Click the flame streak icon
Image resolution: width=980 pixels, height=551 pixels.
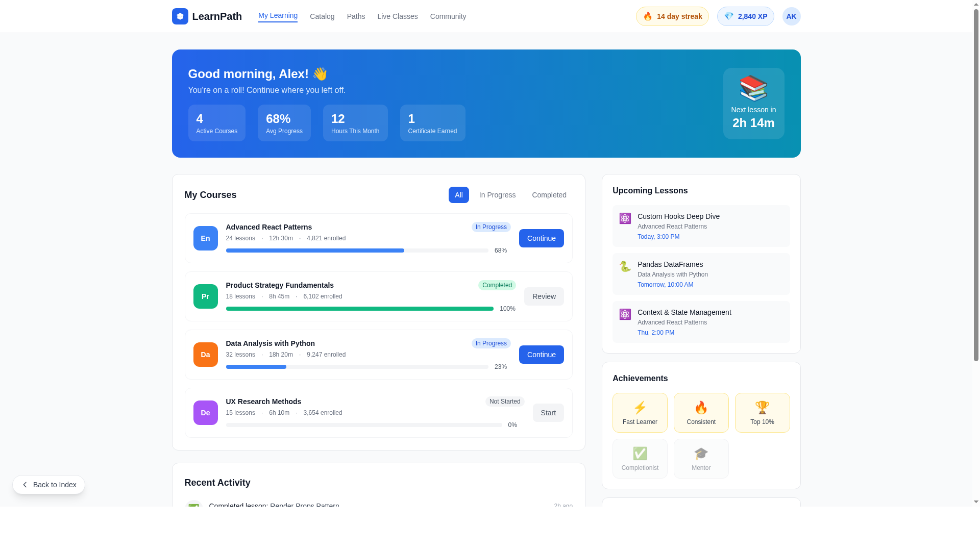(648, 16)
